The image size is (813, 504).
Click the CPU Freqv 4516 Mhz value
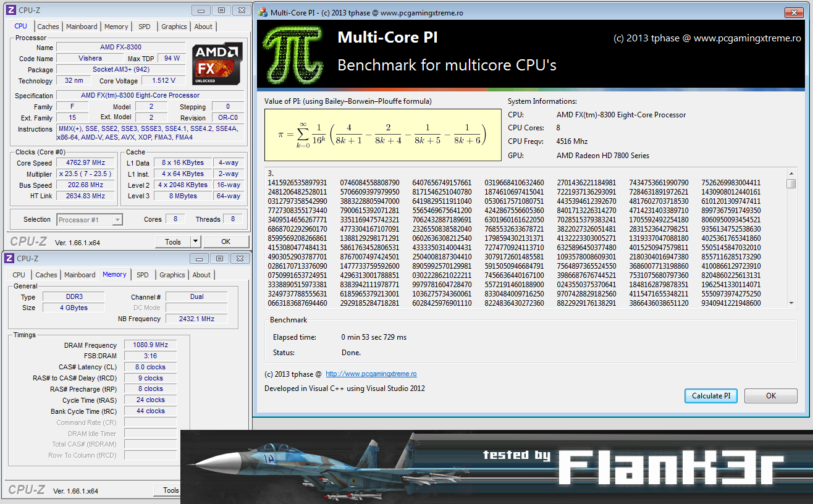(x=572, y=141)
